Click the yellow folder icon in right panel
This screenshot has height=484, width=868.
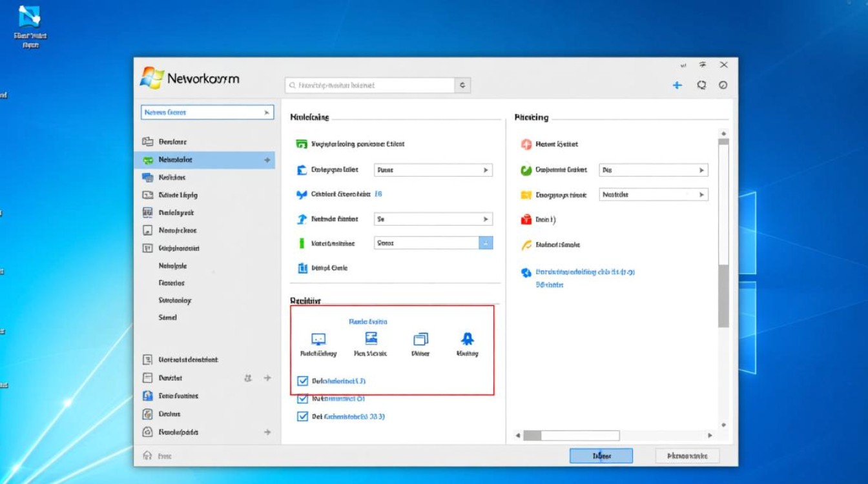(526, 195)
